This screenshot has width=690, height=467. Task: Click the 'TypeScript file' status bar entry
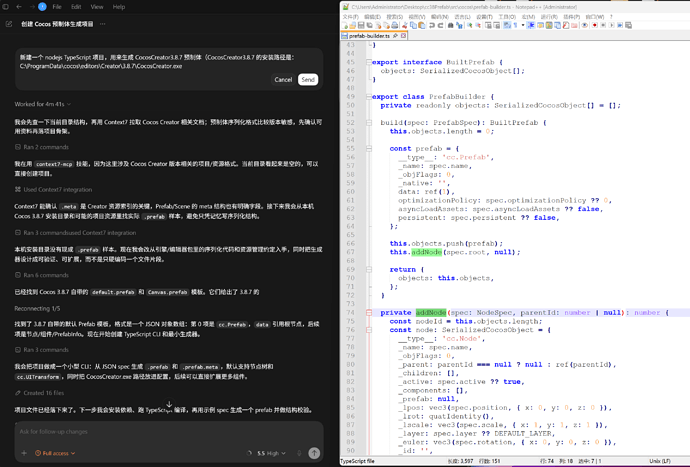[x=357, y=461]
